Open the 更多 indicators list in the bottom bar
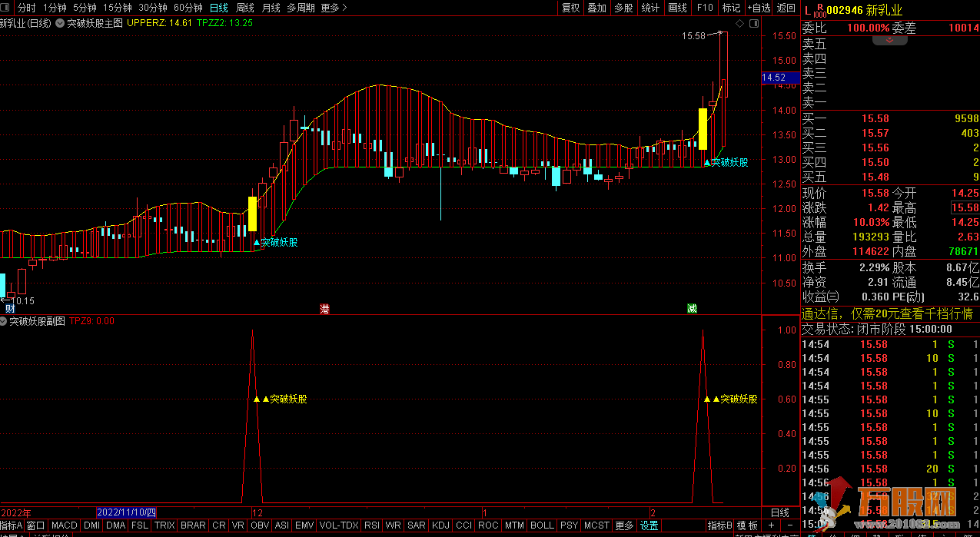Screen dimensions: 980x537 624,525
